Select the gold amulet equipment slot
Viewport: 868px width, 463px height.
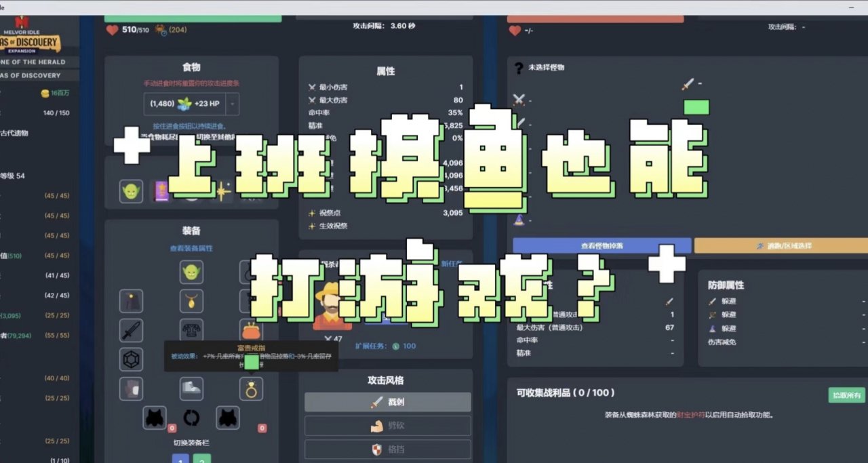191,301
